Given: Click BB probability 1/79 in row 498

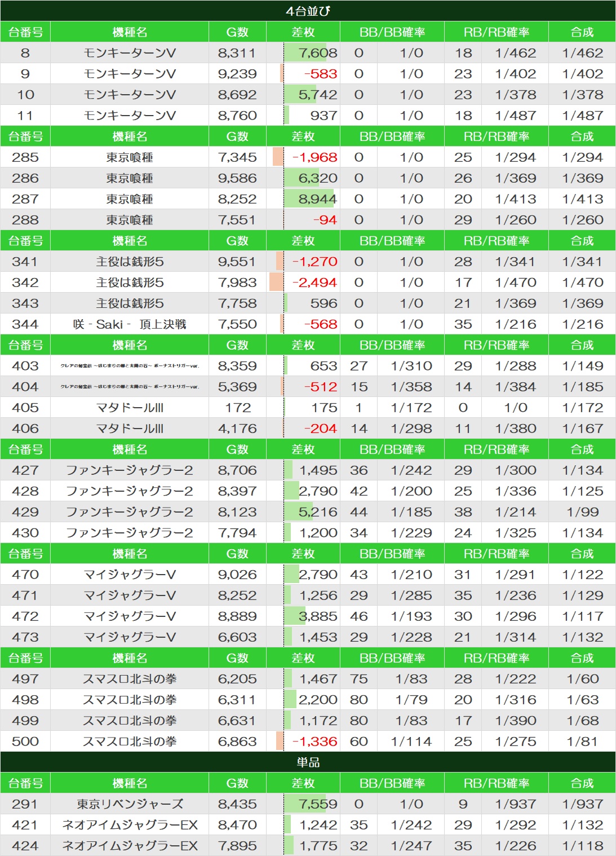Looking at the screenshot, I should [x=411, y=700].
